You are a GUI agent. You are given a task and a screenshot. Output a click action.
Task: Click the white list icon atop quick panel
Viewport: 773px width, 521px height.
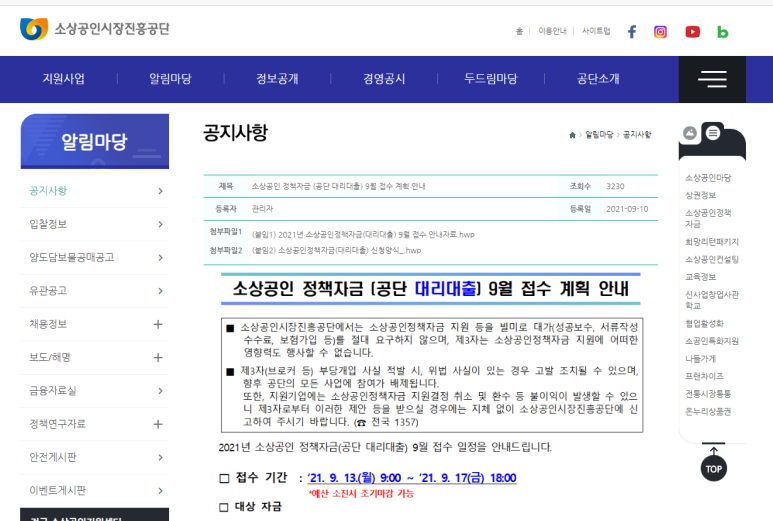(713, 133)
